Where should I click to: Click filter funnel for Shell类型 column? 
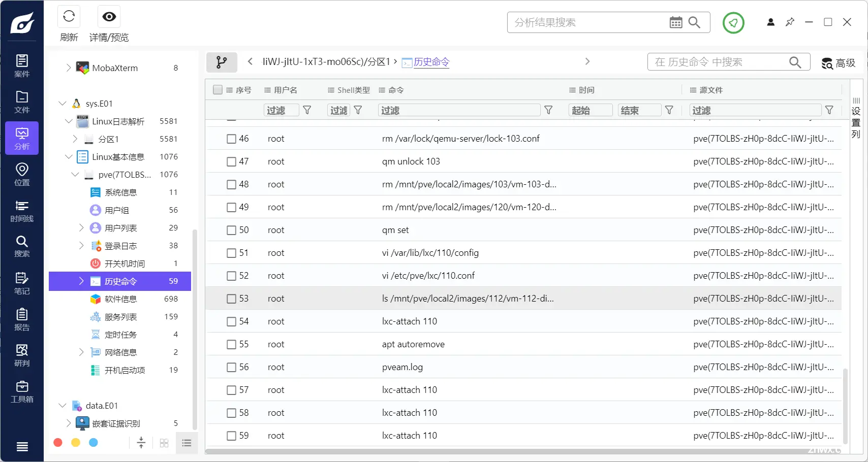[358, 110]
